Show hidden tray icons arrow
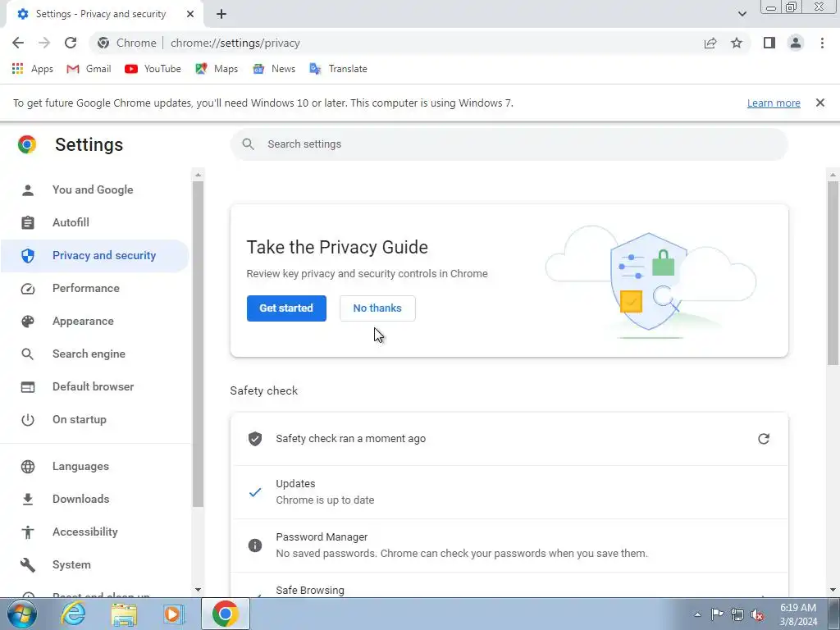 (697, 614)
